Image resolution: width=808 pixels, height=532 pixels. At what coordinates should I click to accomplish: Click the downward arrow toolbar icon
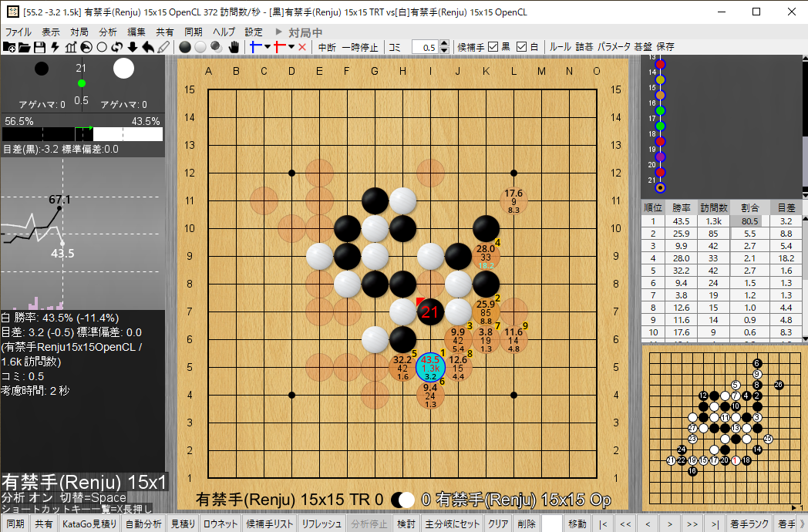coord(133,47)
